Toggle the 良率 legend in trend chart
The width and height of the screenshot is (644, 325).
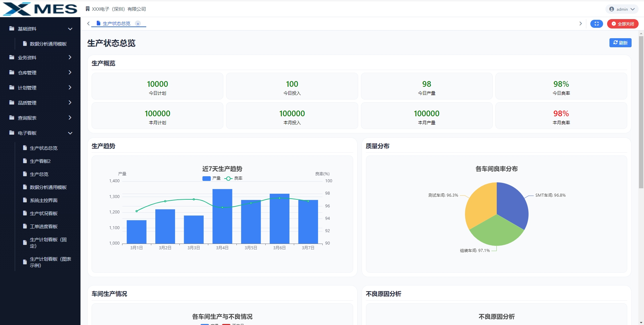233,178
